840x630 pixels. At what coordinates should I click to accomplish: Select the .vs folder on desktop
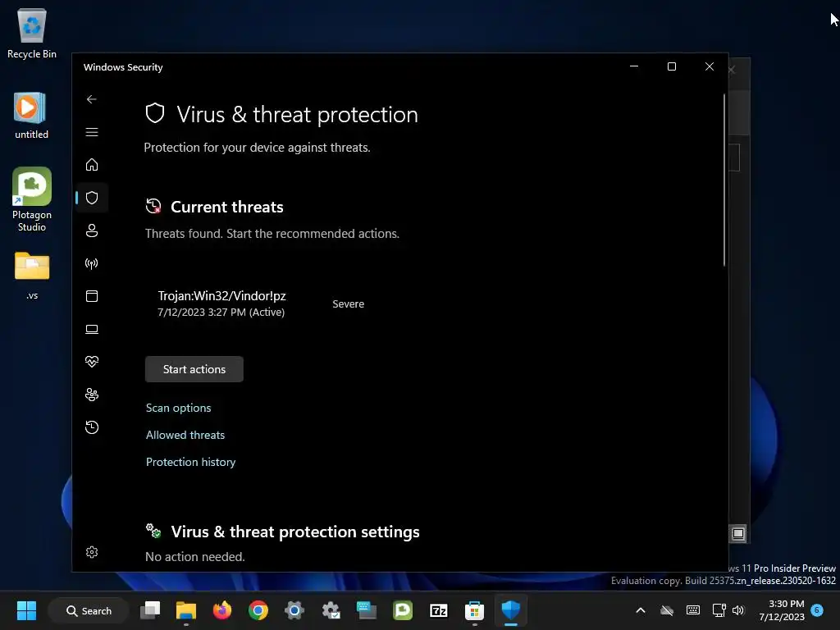32,275
